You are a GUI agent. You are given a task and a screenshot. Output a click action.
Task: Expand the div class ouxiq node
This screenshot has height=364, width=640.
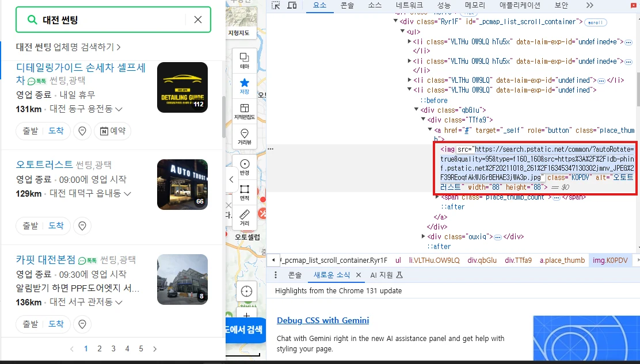(423, 236)
